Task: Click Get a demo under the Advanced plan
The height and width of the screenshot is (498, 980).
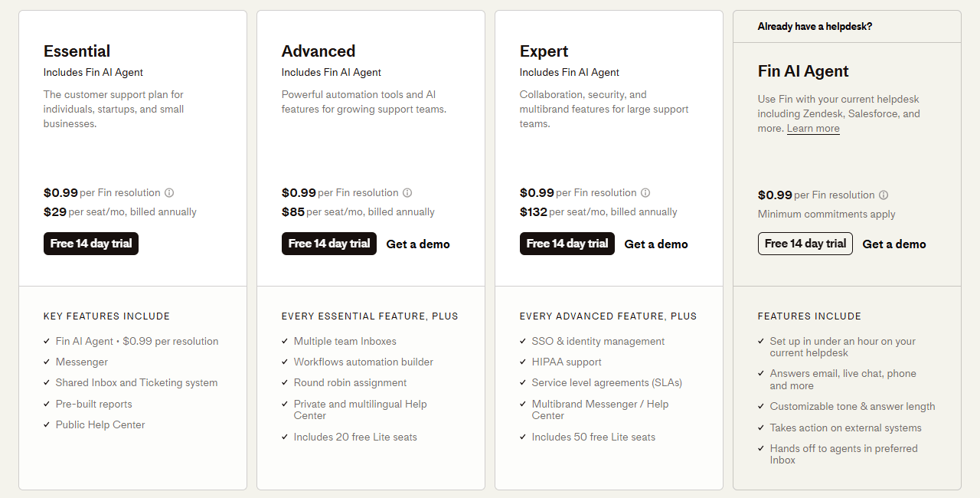Action: 418,243
